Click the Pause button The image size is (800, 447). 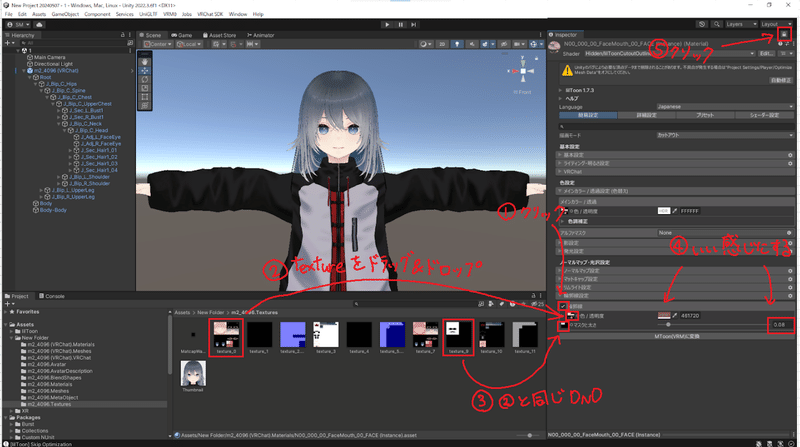click(x=401, y=24)
